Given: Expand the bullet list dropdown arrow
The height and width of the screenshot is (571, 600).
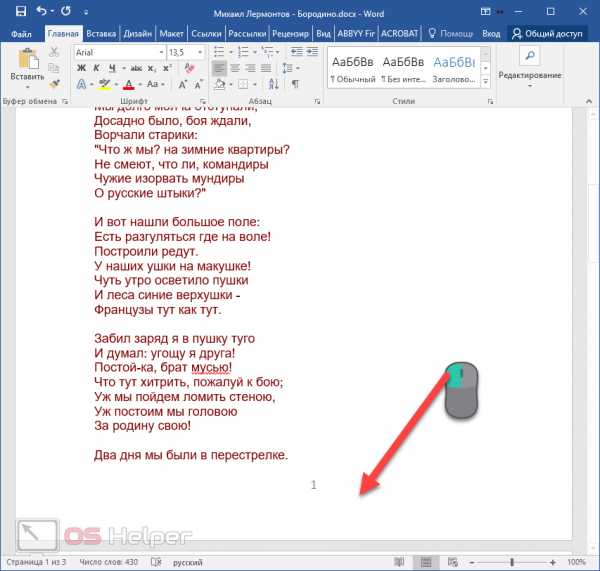Looking at the screenshot, I should 231,52.
